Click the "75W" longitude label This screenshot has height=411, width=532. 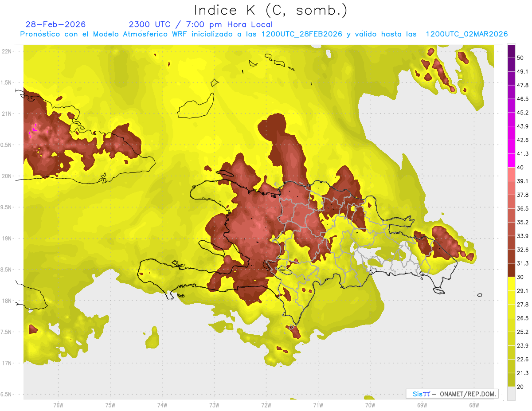[x=110, y=405]
